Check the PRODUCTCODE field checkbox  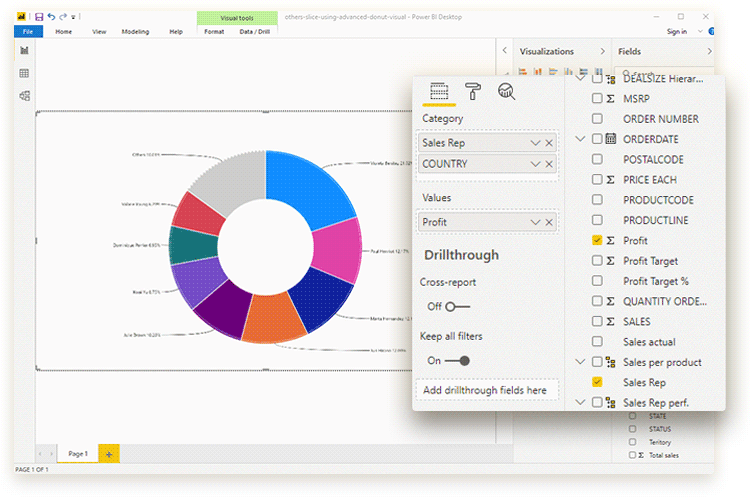click(x=597, y=200)
